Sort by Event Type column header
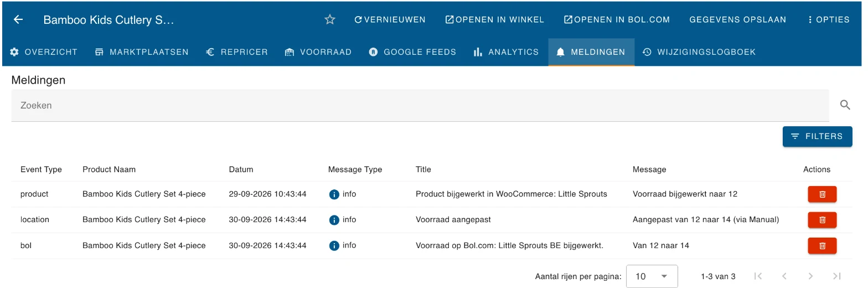This screenshot has height=288, width=868. tap(41, 169)
